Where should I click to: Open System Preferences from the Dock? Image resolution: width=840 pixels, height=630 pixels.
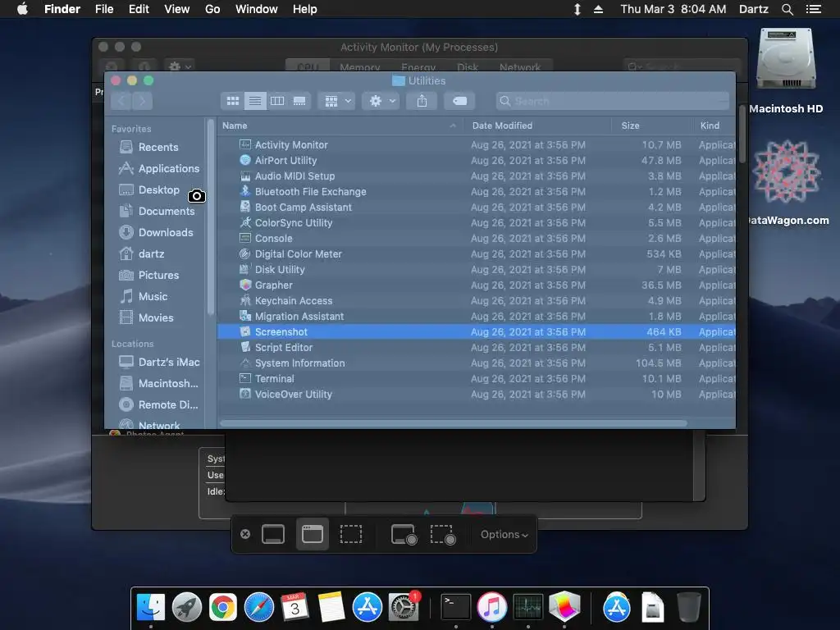[x=403, y=607]
